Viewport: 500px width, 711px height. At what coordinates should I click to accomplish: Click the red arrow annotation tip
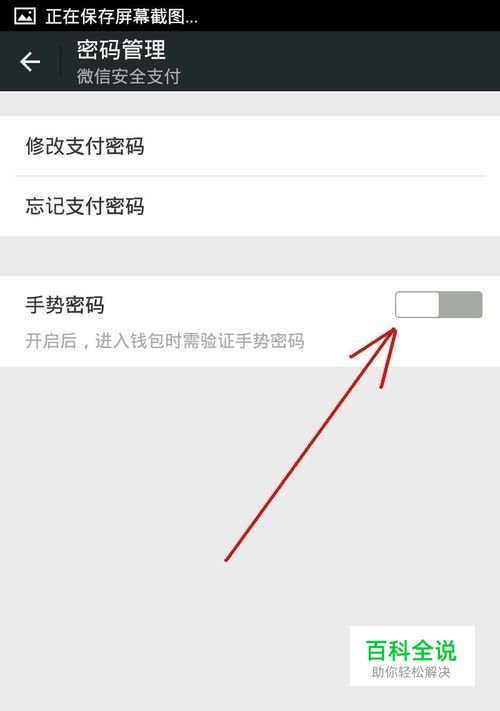coord(393,331)
